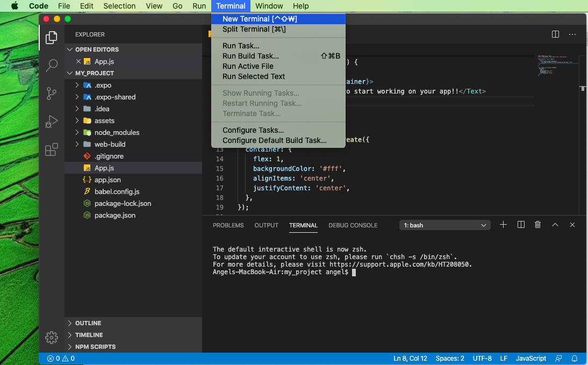This screenshot has width=588, height=365.
Task: Click '#fff' backgroundColor value in code
Action: [331, 169]
